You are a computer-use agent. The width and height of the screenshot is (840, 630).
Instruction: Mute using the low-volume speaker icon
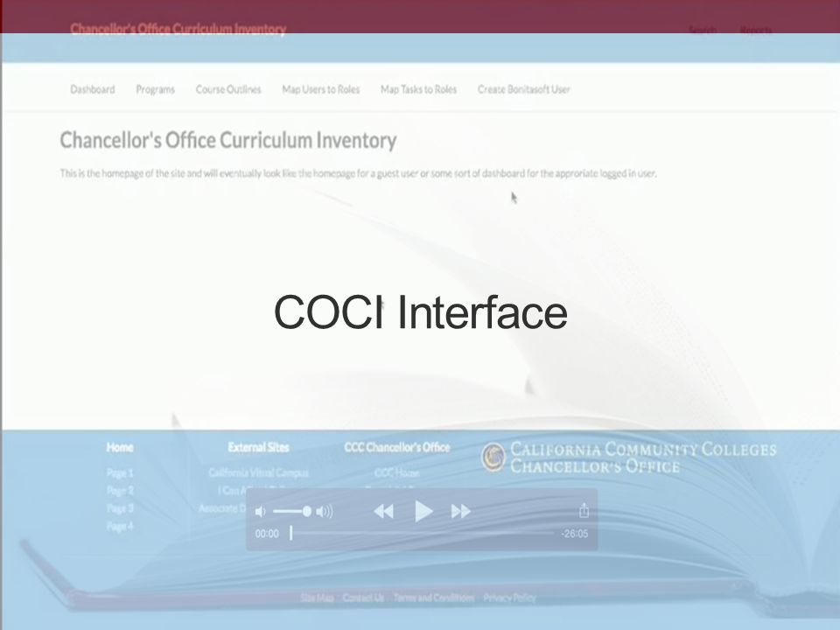pyautogui.click(x=261, y=512)
